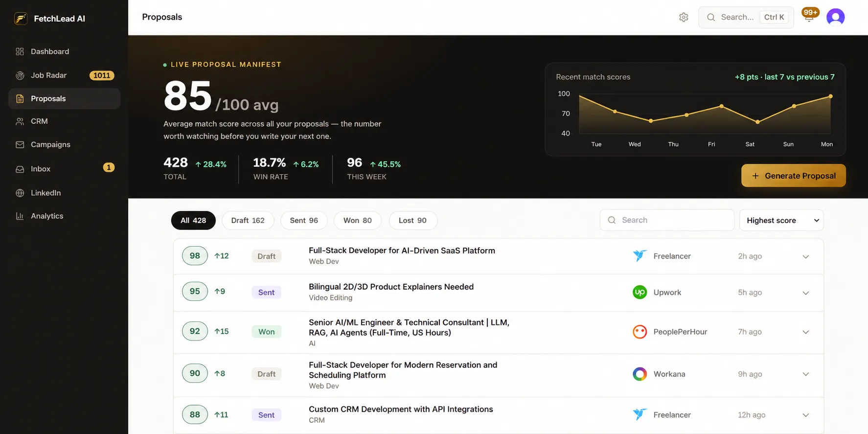Click the 428 total proposals value

point(176,162)
